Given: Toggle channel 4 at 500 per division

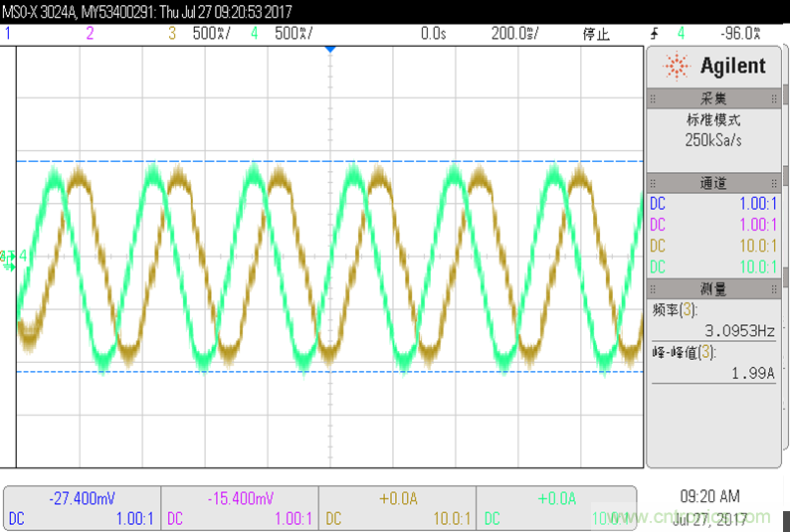Looking at the screenshot, I should point(282,33).
